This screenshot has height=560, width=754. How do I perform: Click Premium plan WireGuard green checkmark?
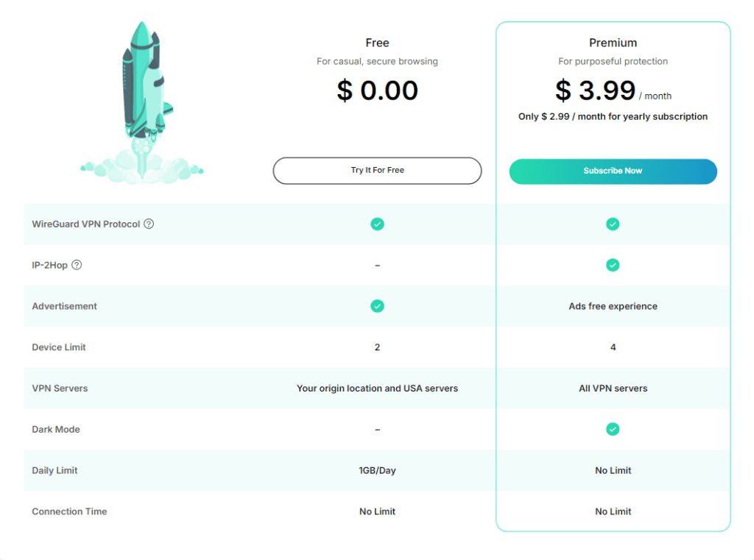pyautogui.click(x=613, y=224)
